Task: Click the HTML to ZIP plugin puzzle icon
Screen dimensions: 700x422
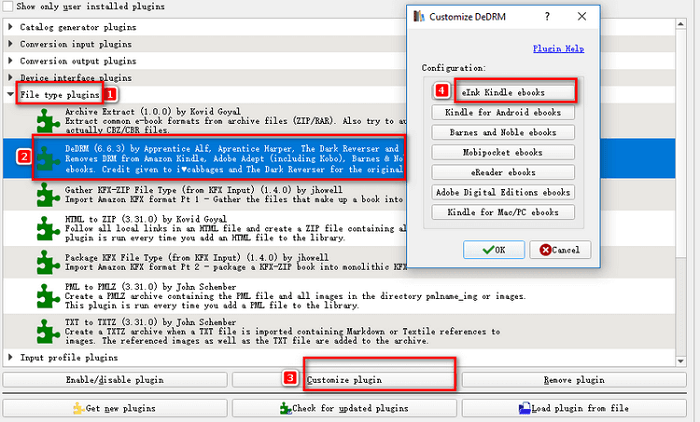Action: 48,228
